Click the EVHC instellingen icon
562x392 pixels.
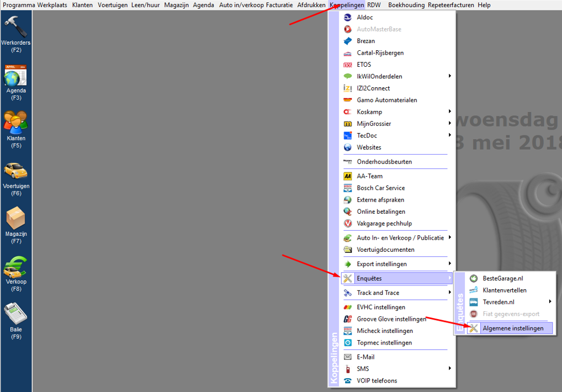pyautogui.click(x=348, y=307)
